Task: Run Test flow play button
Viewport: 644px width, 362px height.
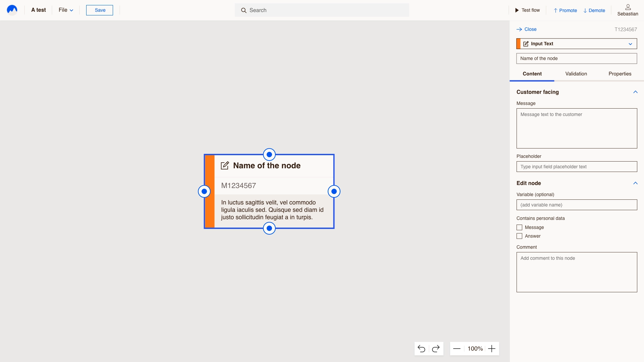Action: pyautogui.click(x=527, y=10)
